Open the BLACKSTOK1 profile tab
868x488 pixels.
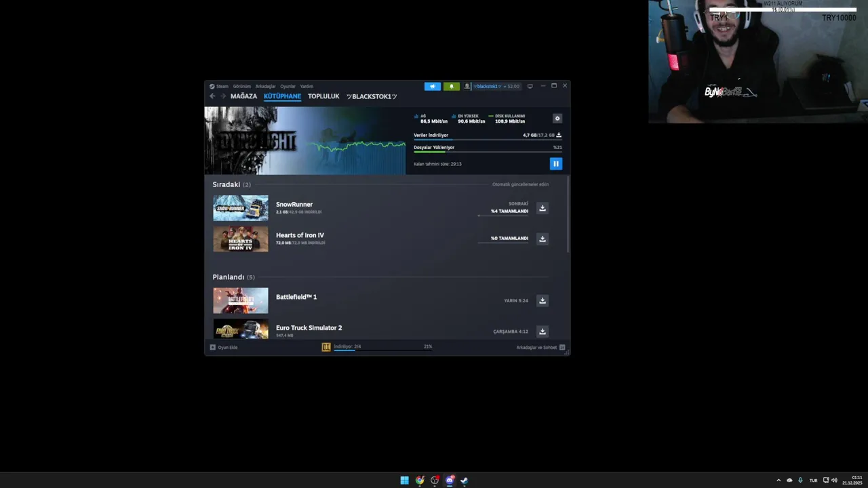point(372,96)
